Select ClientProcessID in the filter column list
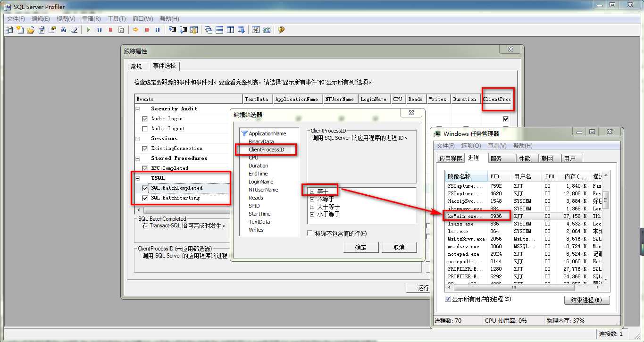The width and height of the screenshot is (644, 342). 267,150
